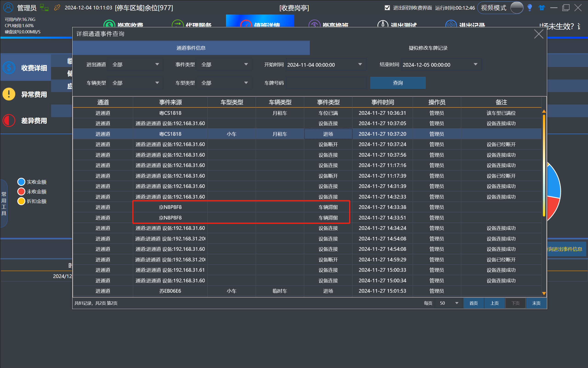This screenshot has height=368, width=588.
Task: Open 异常费用 yellow warning icon
Action: (9, 94)
